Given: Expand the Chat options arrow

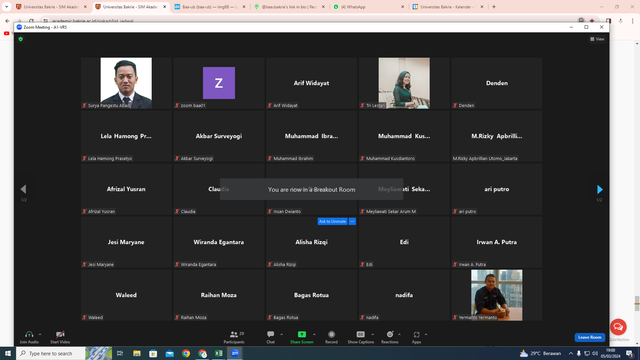Looking at the screenshot, I should click(x=282, y=334).
